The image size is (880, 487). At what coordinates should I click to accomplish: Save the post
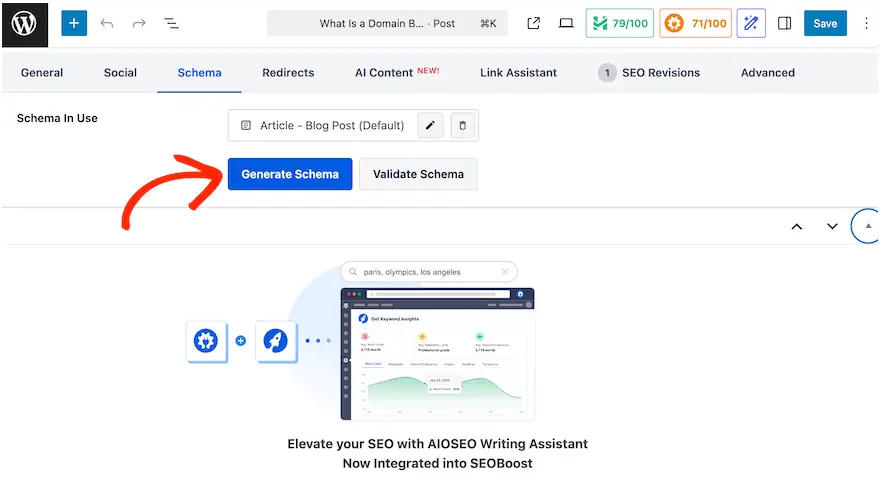click(825, 24)
